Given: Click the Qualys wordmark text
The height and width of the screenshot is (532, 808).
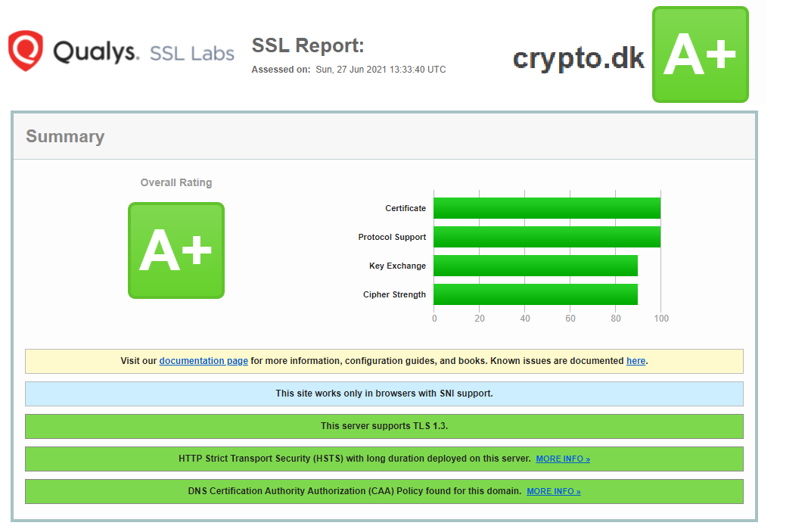Looking at the screenshot, I should click(96, 51).
